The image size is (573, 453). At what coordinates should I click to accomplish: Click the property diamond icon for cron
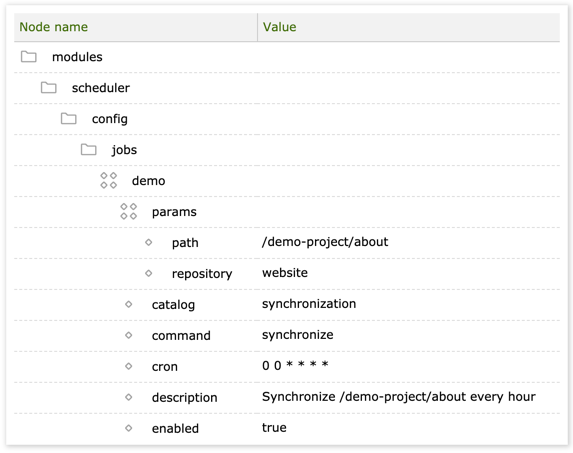point(129,366)
